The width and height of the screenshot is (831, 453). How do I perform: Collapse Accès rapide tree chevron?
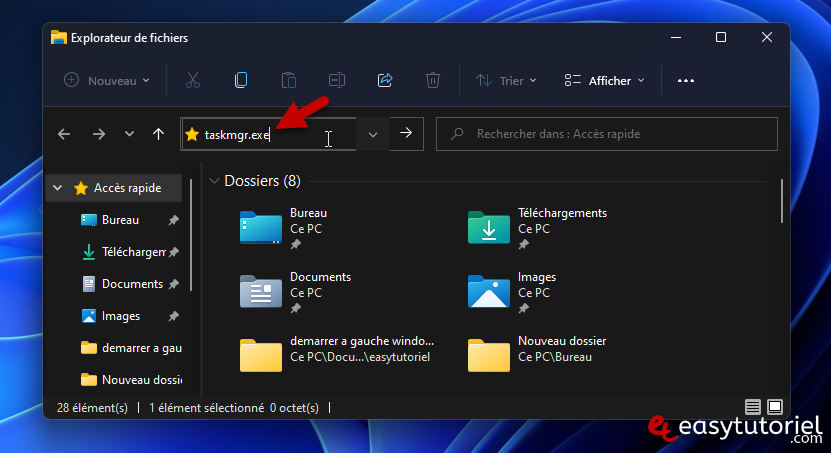[x=58, y=188]
